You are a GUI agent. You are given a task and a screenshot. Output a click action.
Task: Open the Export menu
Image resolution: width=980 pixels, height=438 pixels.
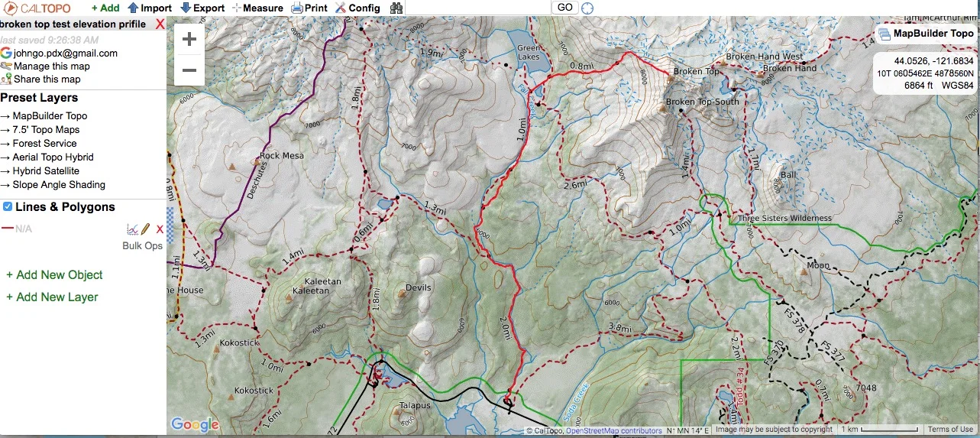(202, 8)
